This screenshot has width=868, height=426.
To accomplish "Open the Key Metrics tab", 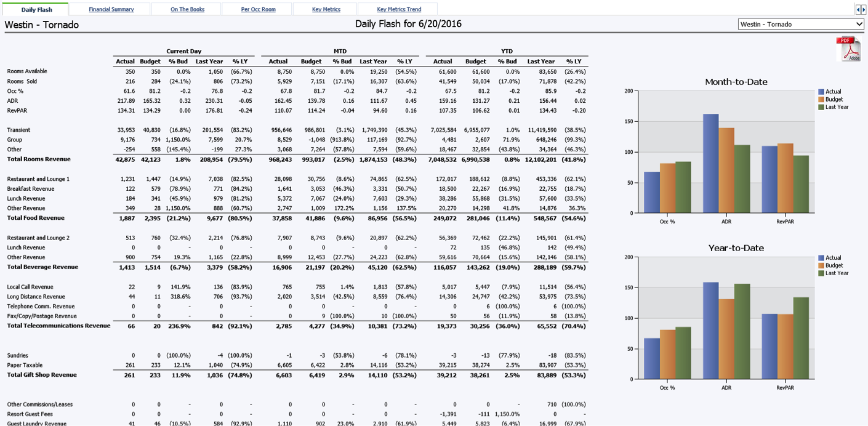I will pos(326,9).
